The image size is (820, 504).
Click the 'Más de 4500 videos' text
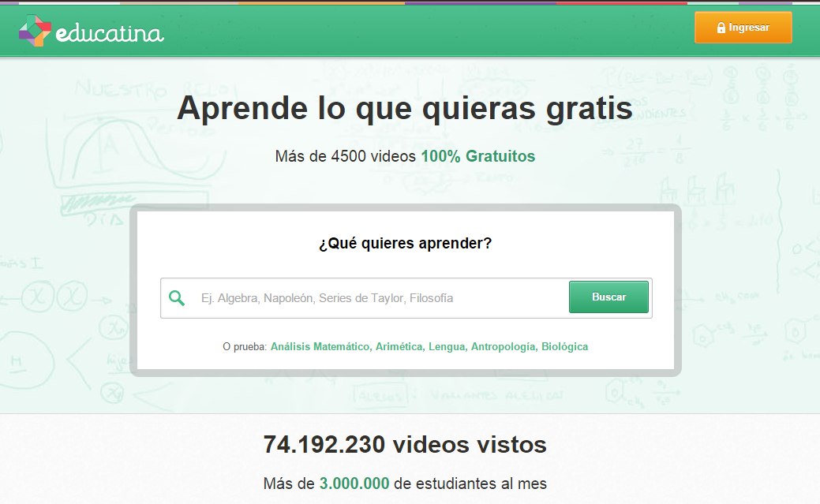coord(345,156)
